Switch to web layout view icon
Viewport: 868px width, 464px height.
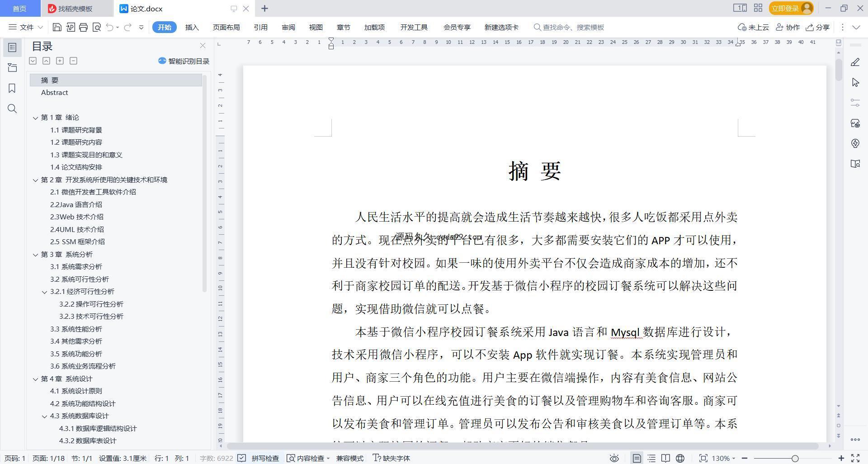(x=680, y=458)
